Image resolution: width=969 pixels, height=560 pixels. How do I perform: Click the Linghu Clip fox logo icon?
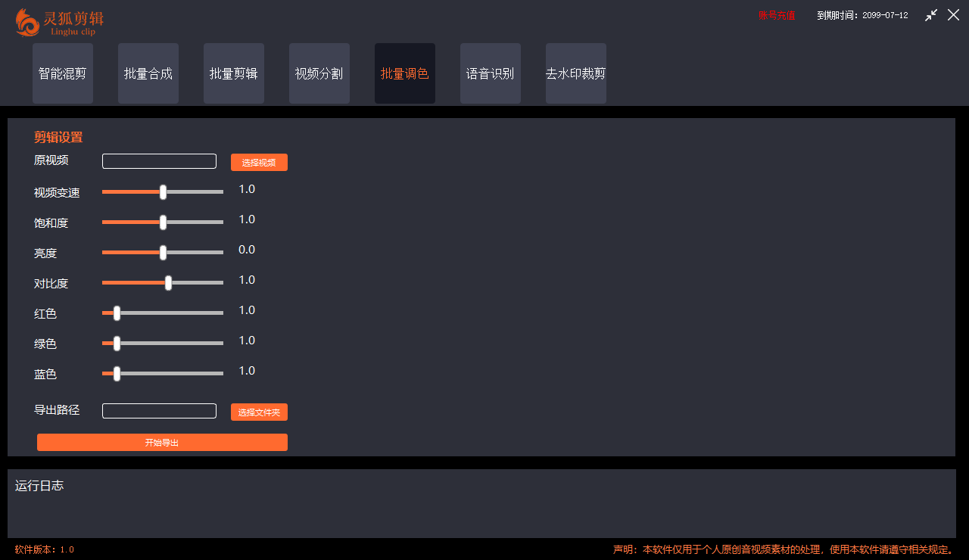[x=26, y=23]
